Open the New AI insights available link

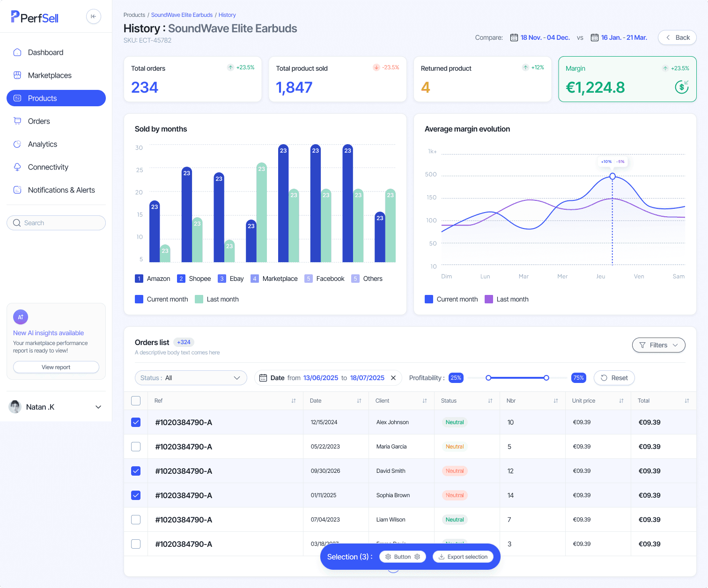tap(48, 333)
